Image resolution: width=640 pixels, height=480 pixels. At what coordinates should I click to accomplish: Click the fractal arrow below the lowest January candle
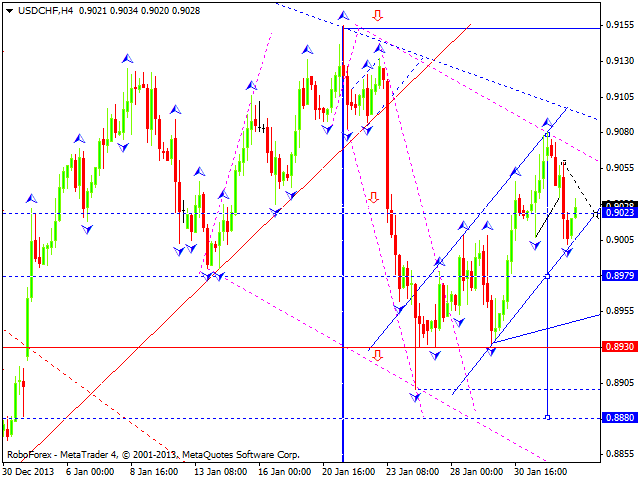point(418,398)
